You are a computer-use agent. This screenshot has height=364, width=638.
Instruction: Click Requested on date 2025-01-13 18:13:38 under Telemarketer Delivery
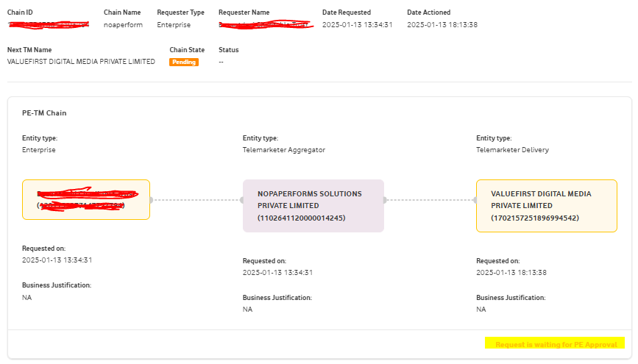click(x=511, y=273)
